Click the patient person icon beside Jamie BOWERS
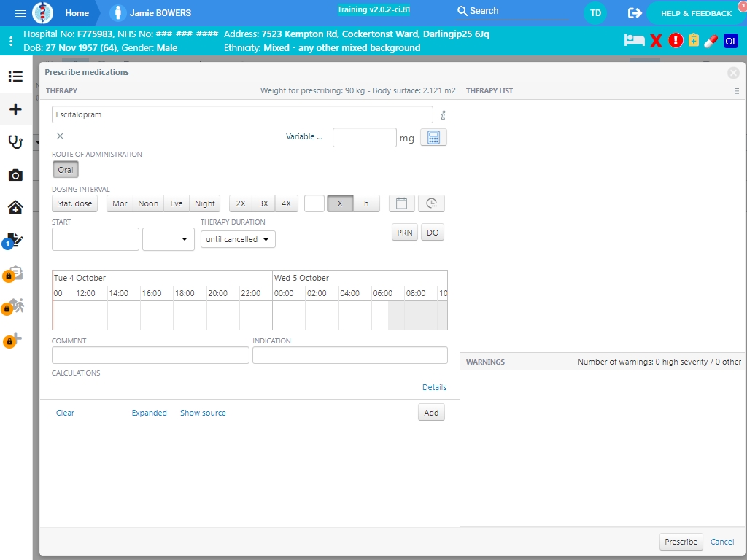Screen dimensions: 747x560 [117, 13]
